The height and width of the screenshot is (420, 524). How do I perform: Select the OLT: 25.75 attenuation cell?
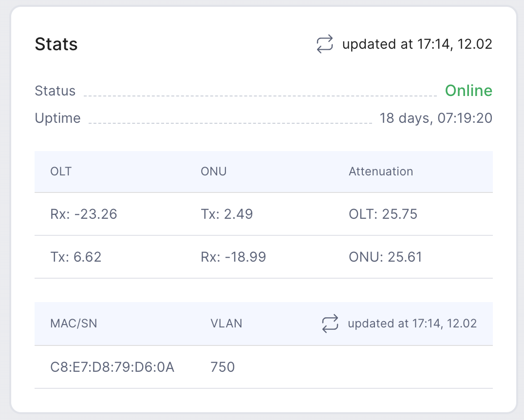[x=383, y=214]
